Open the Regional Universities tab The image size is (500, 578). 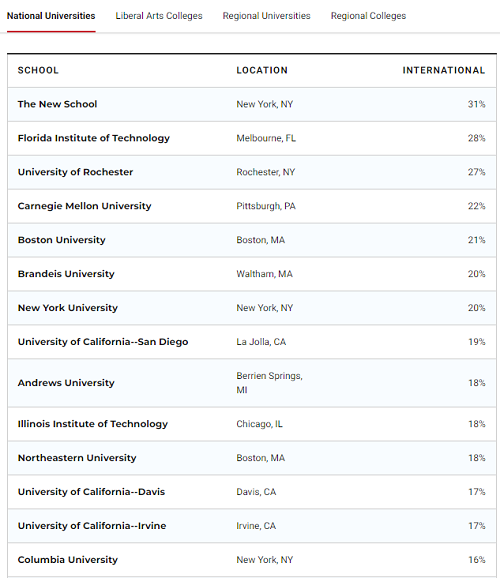pos(267,16)
